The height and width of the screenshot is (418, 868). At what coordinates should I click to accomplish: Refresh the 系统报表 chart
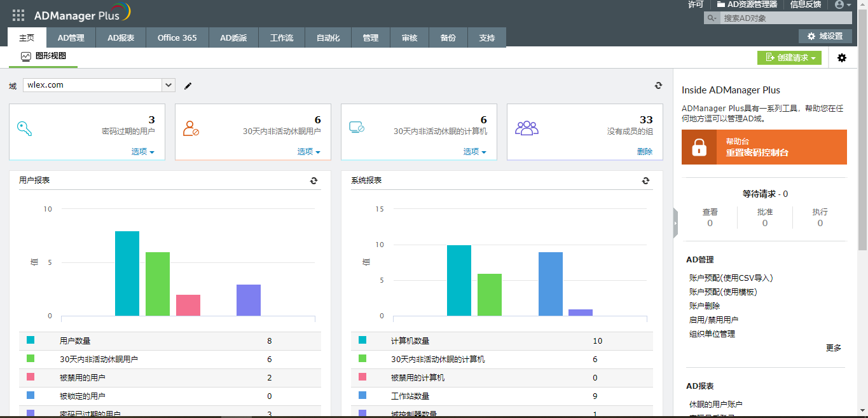[x=645, y=180]
